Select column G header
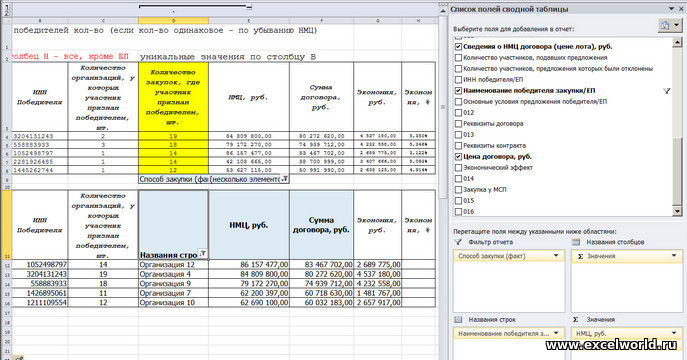This screenshot has width=687, height=360. (x=377, y=21)
